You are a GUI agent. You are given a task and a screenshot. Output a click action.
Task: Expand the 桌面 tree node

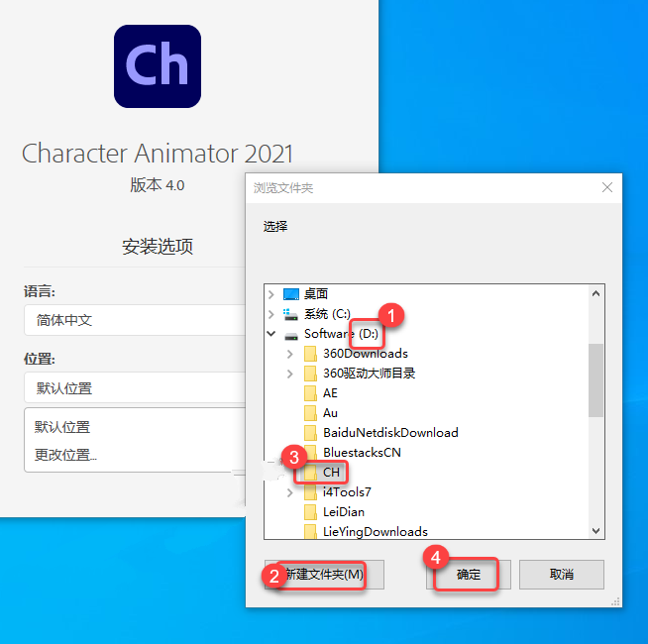(271, 294)
